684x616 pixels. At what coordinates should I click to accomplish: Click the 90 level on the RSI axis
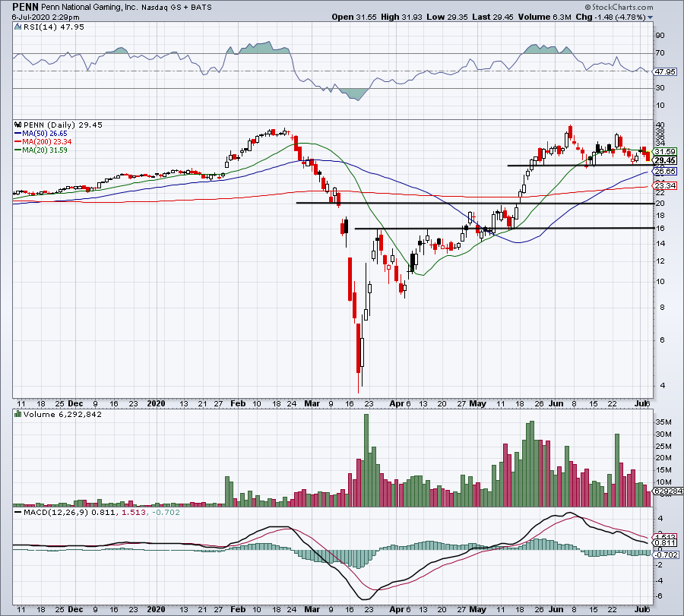tap(660, 35)
